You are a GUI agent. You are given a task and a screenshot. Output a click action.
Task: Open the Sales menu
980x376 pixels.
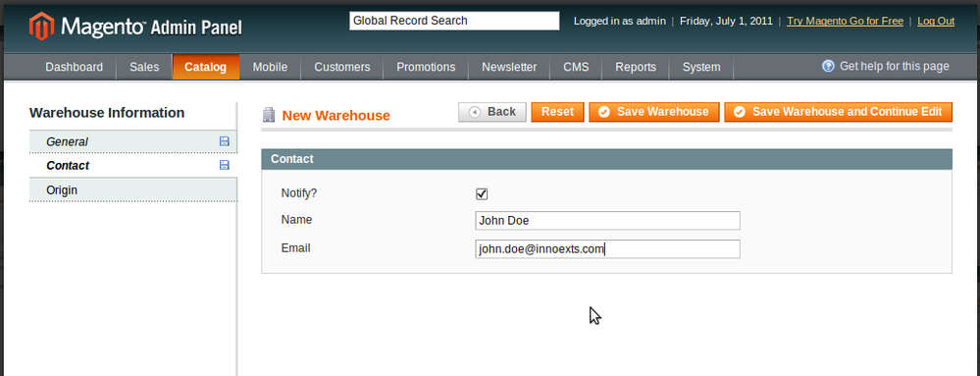click(144, 67)
